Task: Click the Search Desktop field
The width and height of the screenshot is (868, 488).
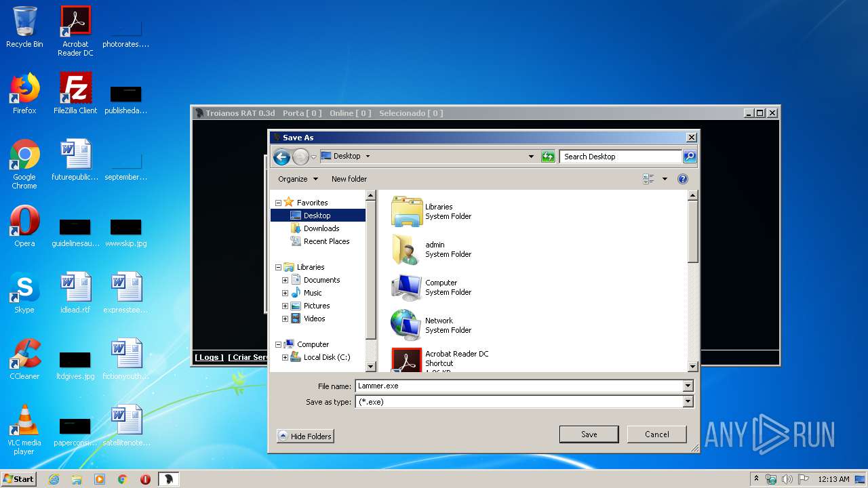Action: pyautogui.click(x=620, y=157)
